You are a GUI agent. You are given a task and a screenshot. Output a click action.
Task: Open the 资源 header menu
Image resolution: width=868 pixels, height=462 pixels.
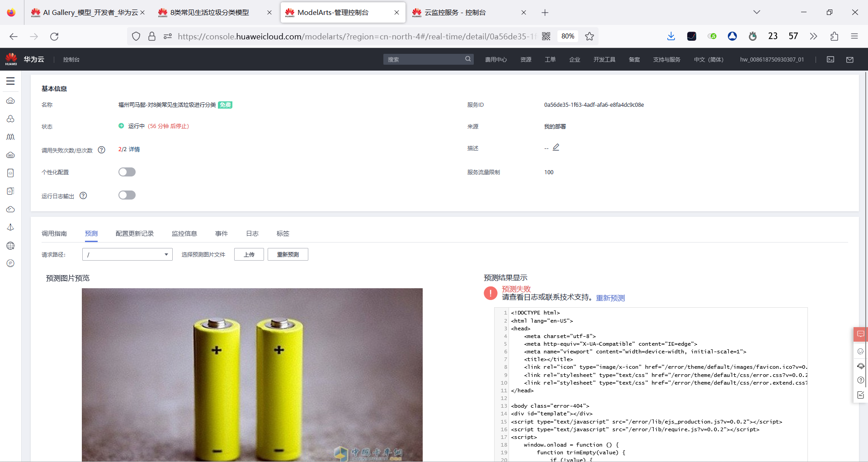click(526, 60)
